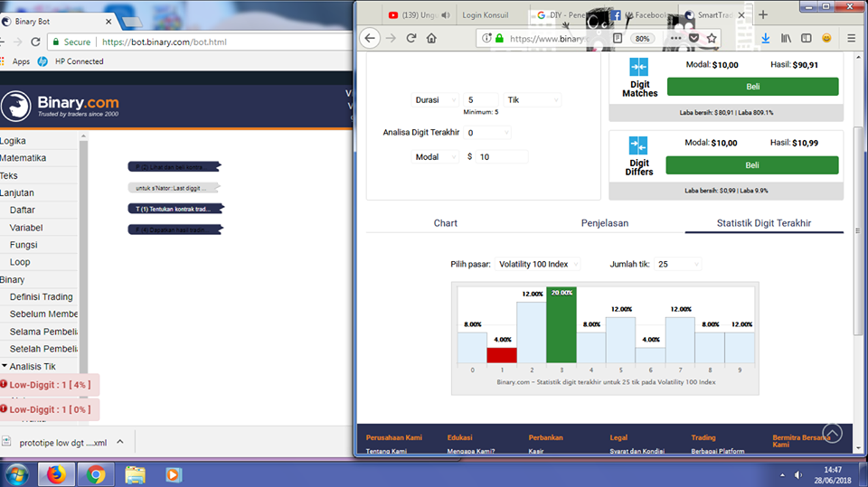The image size is (868, 487).
Task: Click Chrome forward arrow in Binary Bot window
Action: [17, 42]
